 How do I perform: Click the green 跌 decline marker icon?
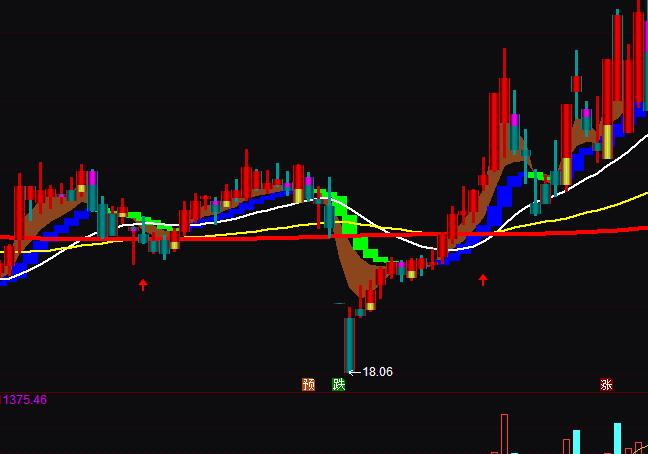(x=339, y=384)
